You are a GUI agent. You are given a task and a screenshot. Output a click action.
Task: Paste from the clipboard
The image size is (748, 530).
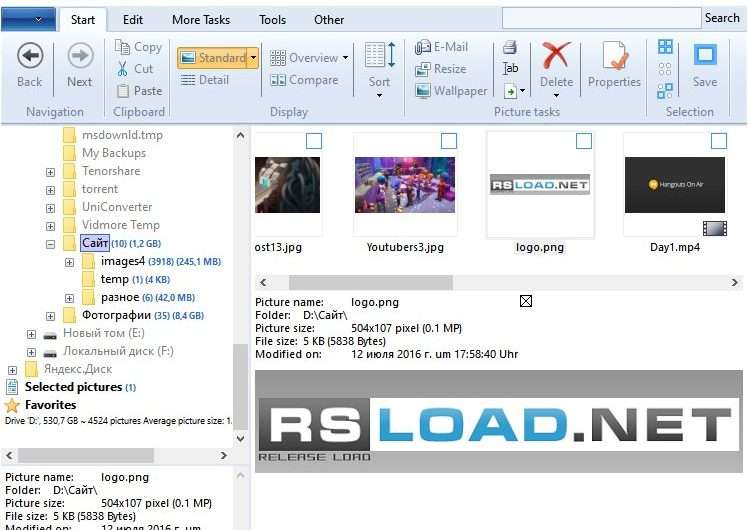click(x=139, y=91)
